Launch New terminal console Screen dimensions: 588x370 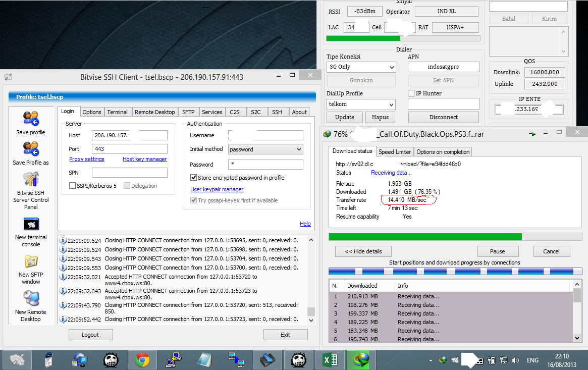pos(31,224)
